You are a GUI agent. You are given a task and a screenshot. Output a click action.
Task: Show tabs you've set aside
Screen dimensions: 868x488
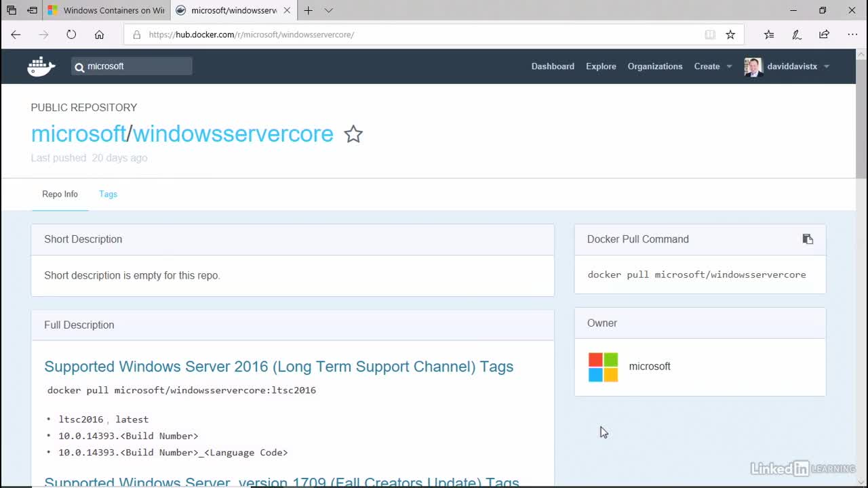coord(12,10)
